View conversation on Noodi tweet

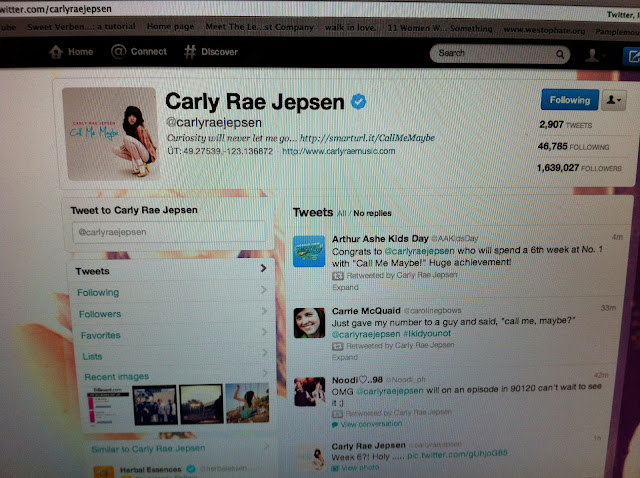[371, 424]
